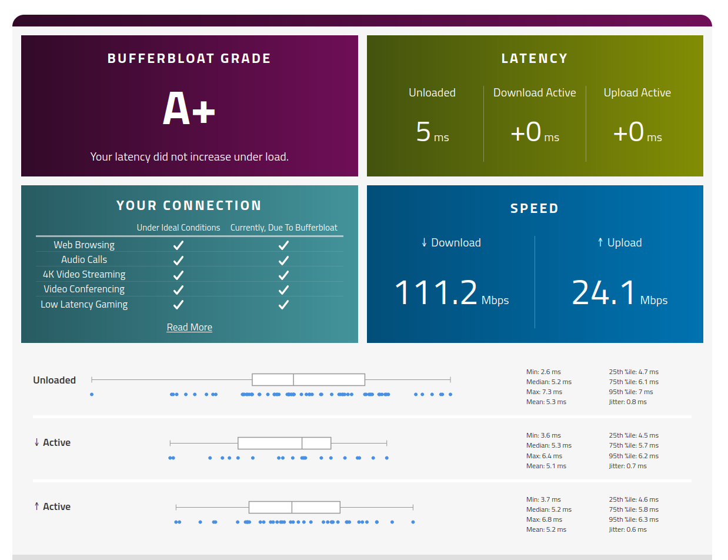
Task: Click the Video Conferencing row label
Action: coord(84,289)
